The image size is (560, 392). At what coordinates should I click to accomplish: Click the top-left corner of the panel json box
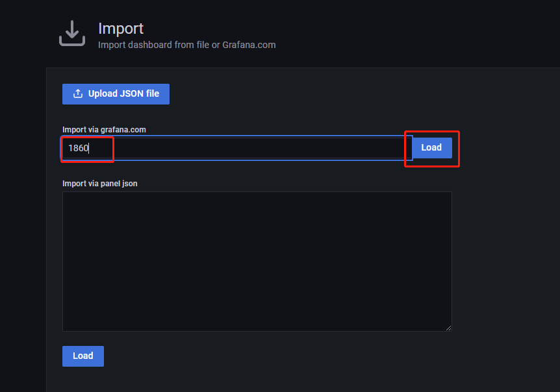pos(65,194)
